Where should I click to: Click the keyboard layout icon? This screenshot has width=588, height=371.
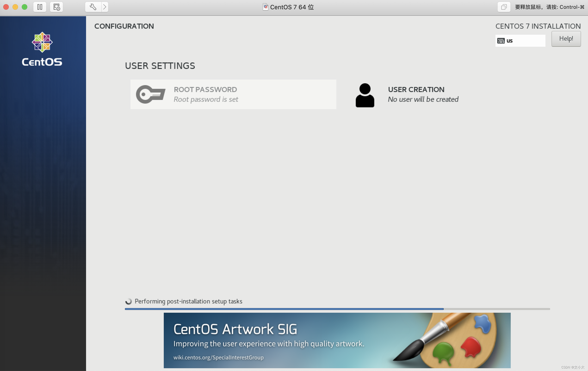[x=501, y=40]
